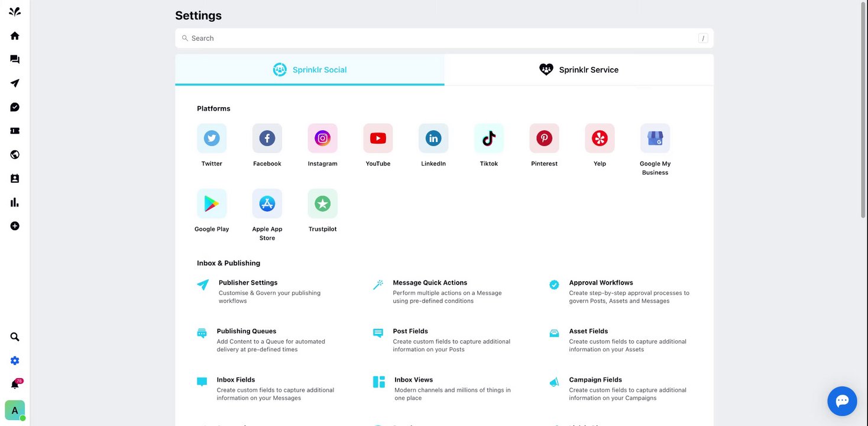Viewport: 868px width, 426px height.
Task: Click the Platforms section heading
Action: point(213,109)
